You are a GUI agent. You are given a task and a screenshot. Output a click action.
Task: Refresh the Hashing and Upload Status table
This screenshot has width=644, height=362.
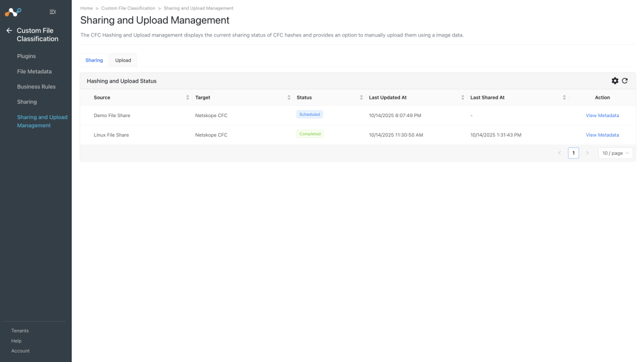(625, 81)
